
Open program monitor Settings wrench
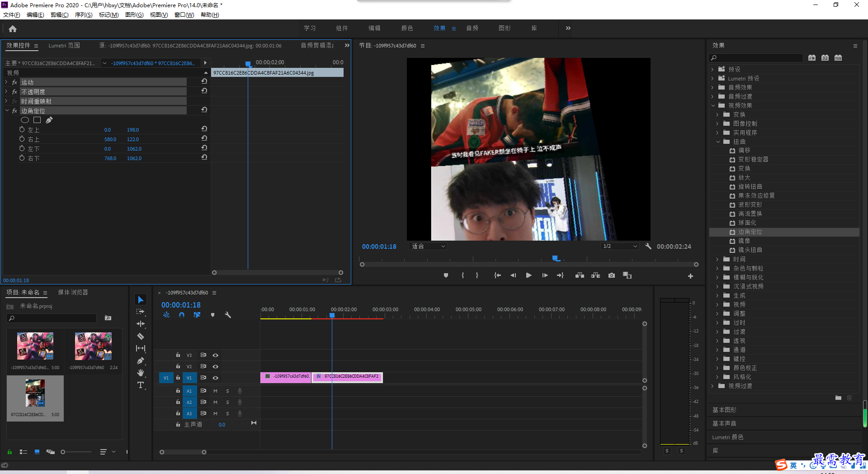pos(648,246)
